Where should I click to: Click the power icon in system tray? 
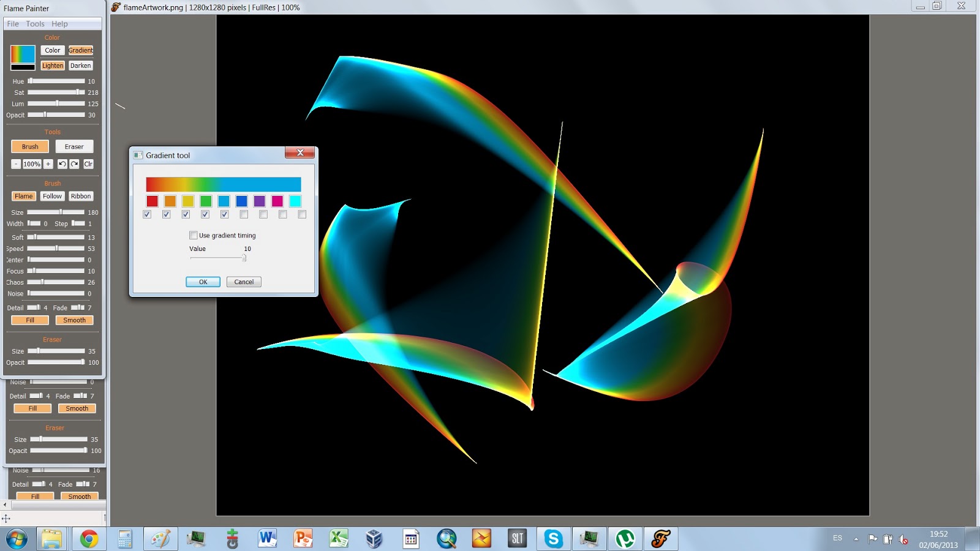pos(888,539)
